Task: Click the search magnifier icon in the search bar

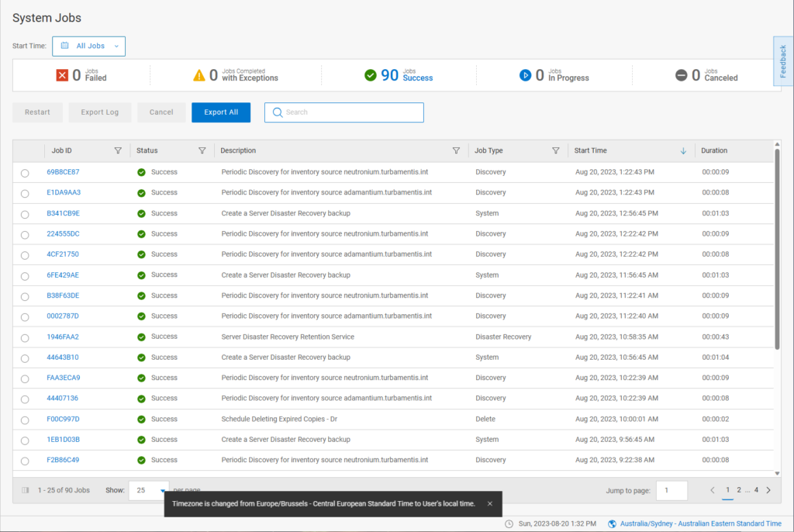Action: 278,112
